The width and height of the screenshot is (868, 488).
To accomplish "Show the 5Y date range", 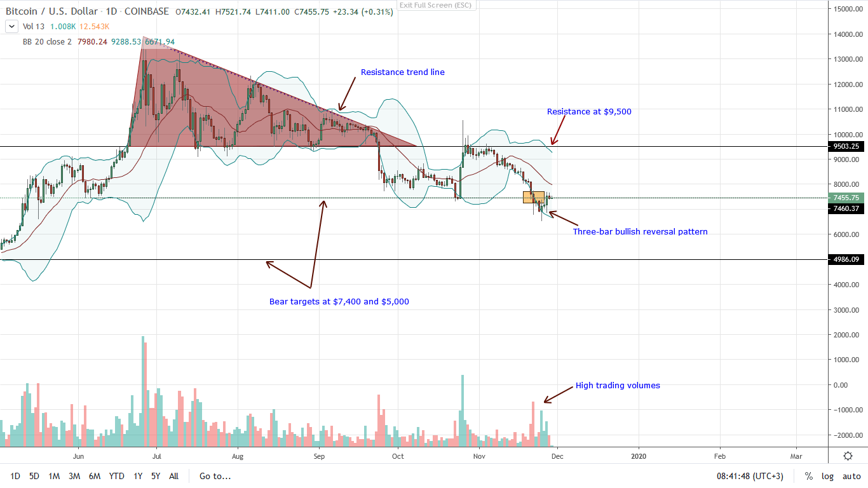I will [x=156, y=476].
